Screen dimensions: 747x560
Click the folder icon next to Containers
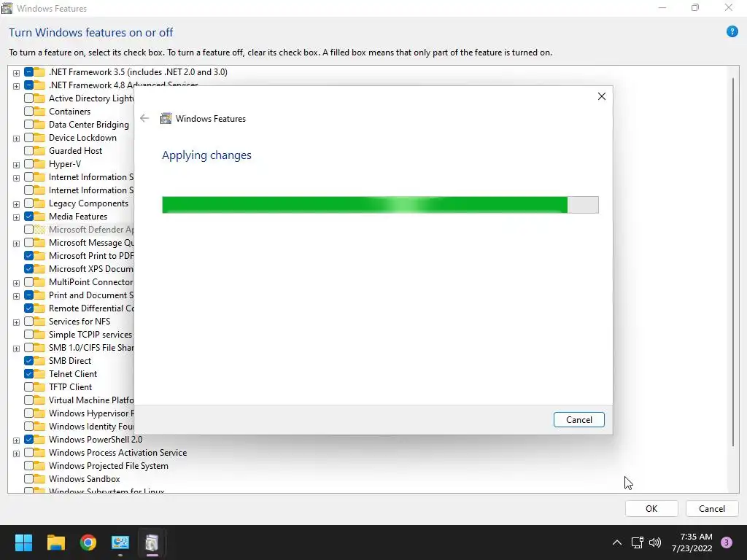39,112
